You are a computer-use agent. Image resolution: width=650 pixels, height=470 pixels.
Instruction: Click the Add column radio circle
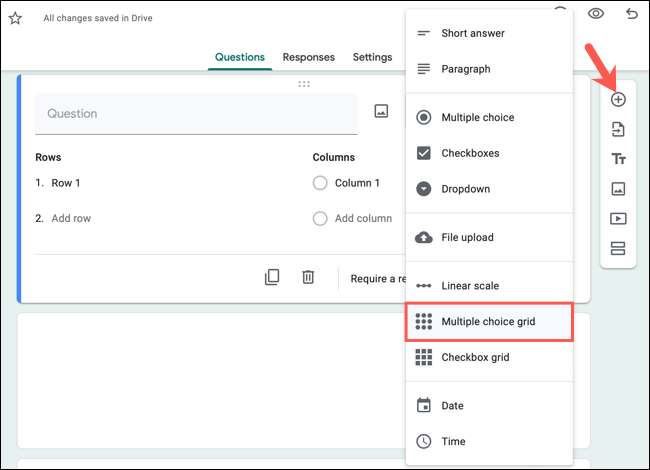click(x=320, y=218)
